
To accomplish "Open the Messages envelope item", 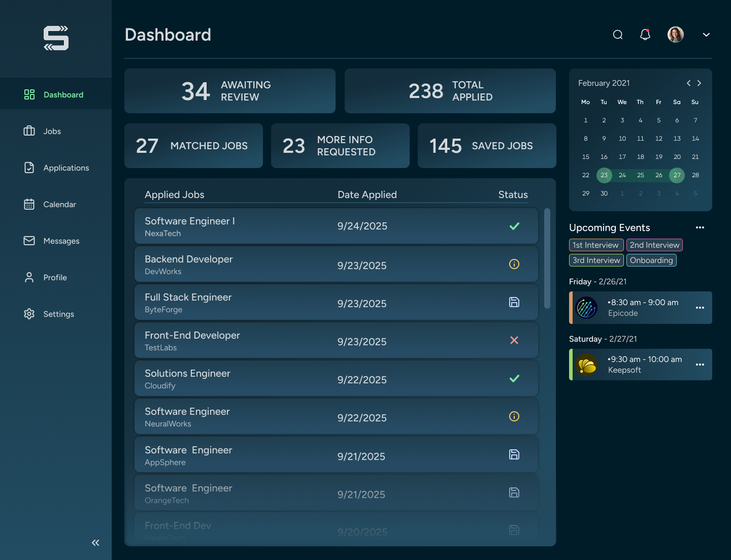I will pos(61,241).
